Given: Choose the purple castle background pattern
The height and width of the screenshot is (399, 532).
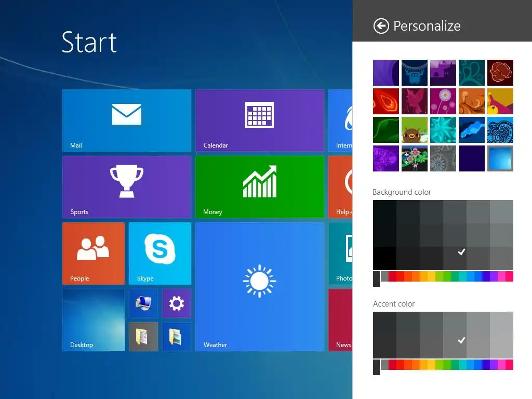Looking at the screenshot, I should click(443, 73).
